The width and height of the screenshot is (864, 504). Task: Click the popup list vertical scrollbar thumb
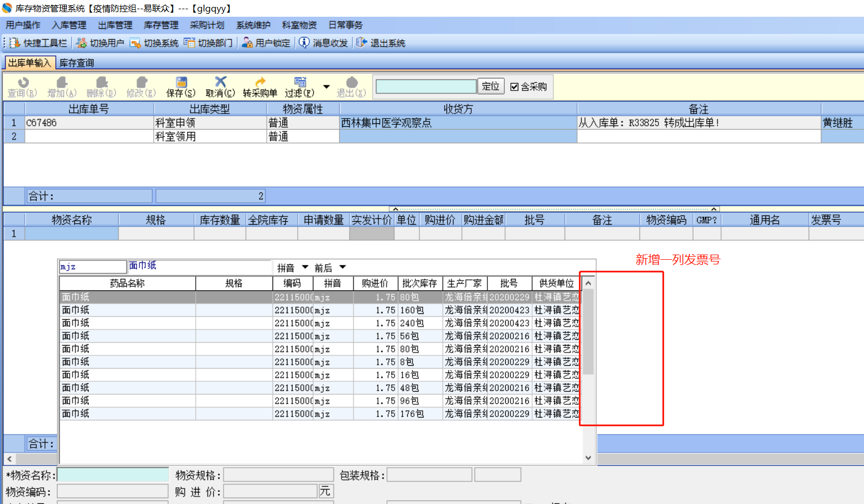click(x=588, y=332)
